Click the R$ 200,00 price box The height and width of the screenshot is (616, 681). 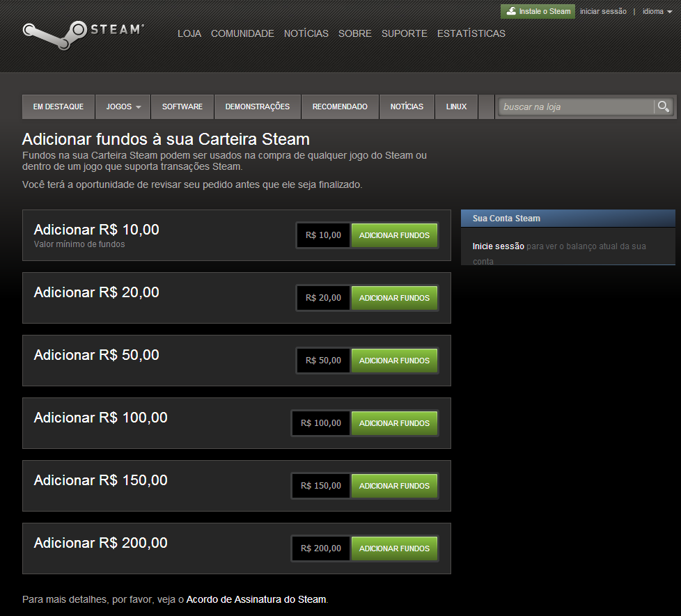321,548
